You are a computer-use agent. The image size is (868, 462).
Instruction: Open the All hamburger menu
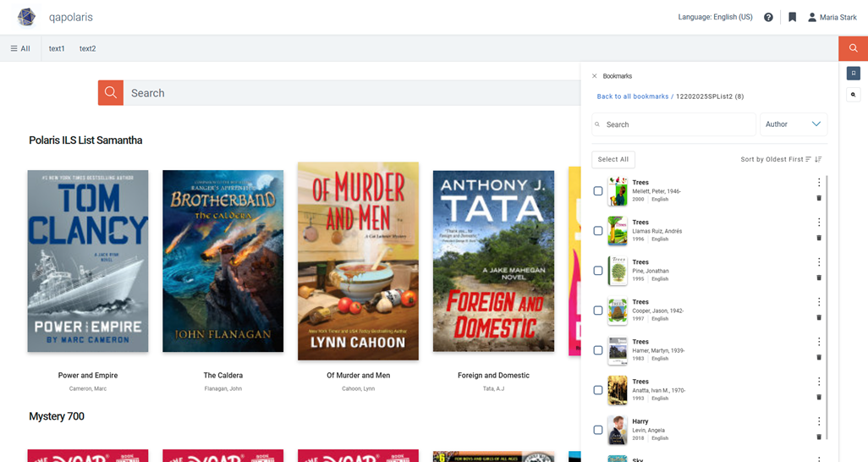(x=20, y=49)
